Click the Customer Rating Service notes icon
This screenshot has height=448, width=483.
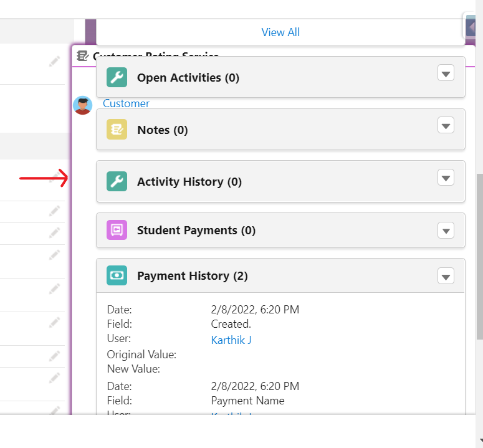83,56
